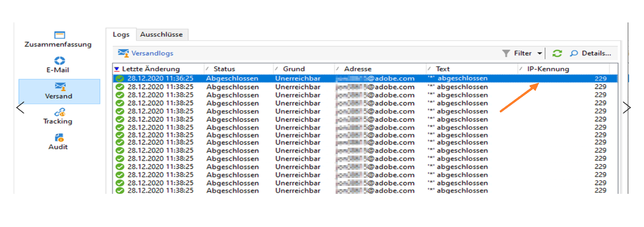The height and width of the screenshot is (227, 644).
Task: Select the Versand envelope icon in sidebar
Action: pos(60,86)
